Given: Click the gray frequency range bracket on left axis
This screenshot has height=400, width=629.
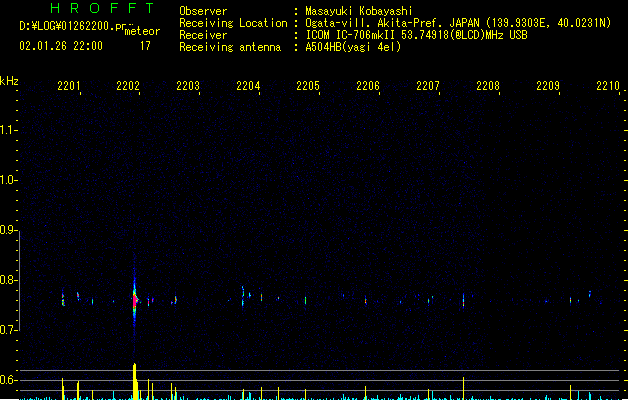Looking at the screenshot, I should pyautogui.click(x=19, y=280).
